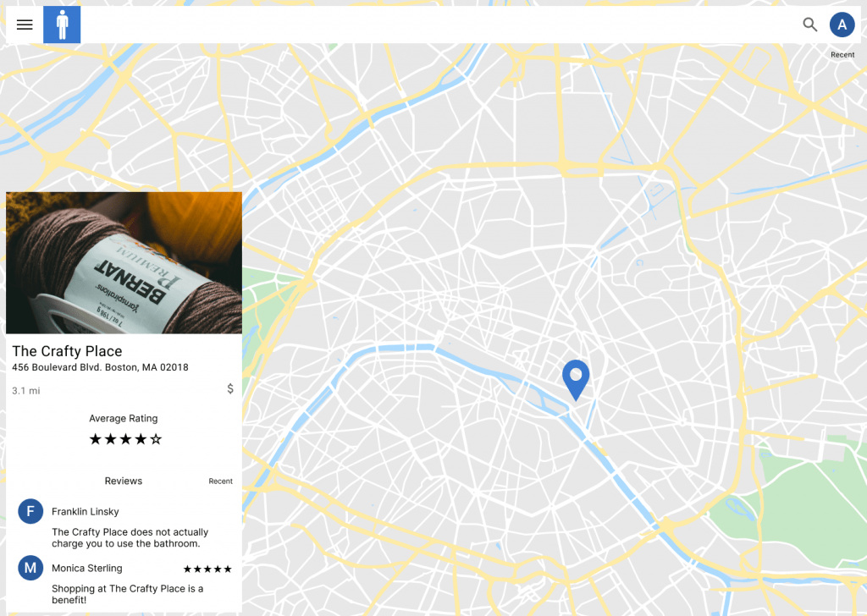Select the Reviews section heading
The width and height of the screenshot is (867, 616).
pos(124,481)
